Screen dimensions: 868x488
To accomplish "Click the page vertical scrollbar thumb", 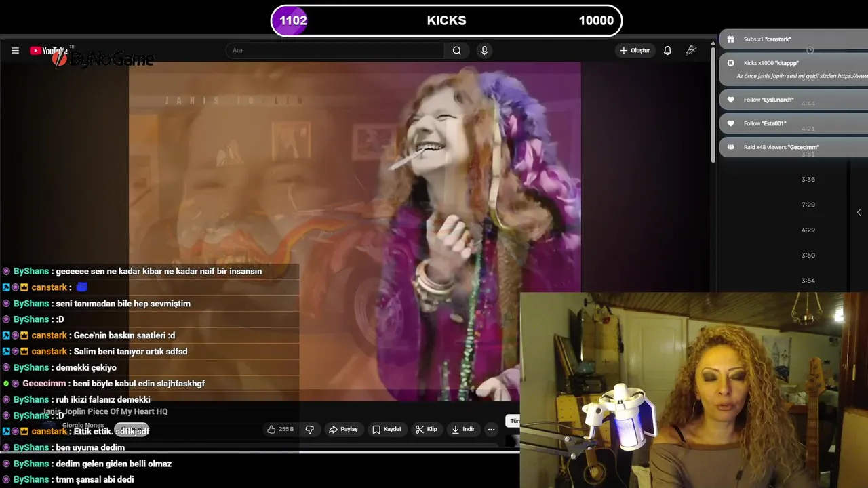I will pyautogui.click(x=713, y=105).
